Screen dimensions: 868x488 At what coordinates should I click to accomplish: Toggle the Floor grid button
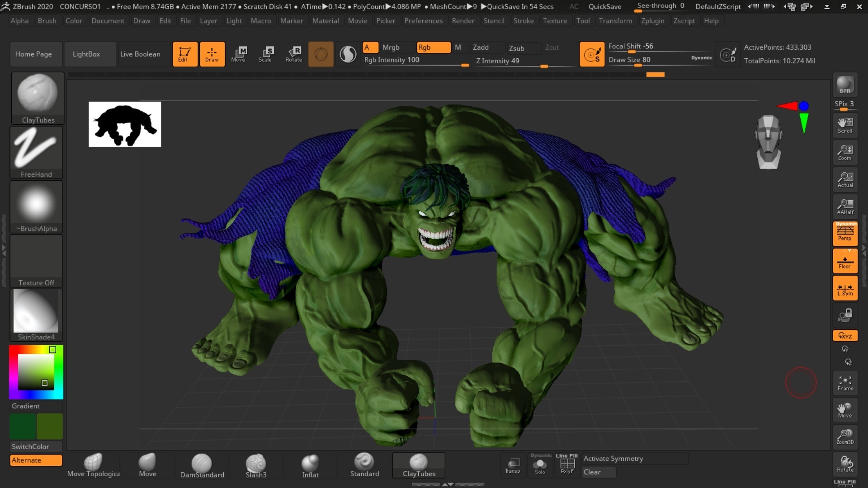tap(845, 261)
